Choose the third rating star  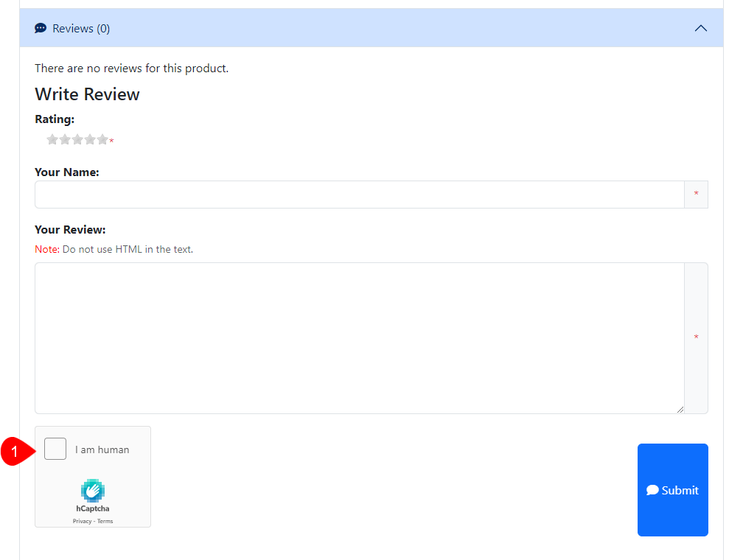[x=77, y=139]
